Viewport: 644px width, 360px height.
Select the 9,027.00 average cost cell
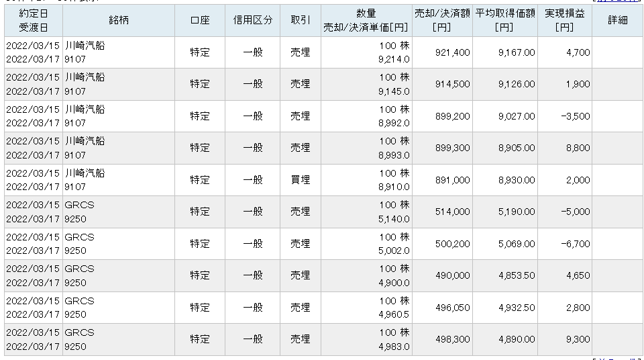pos(505,116)
